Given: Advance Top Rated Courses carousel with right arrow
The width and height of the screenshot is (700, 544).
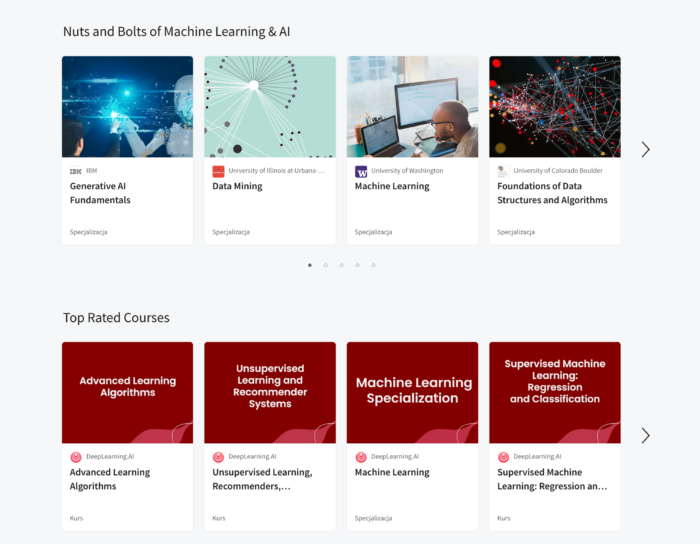Looking at the screenshot, I should 645,436.
